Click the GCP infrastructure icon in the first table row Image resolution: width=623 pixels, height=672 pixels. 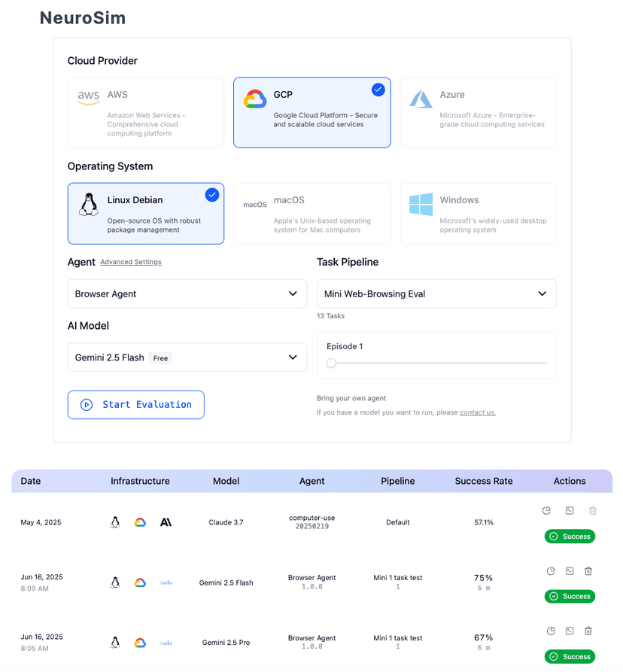140,521
